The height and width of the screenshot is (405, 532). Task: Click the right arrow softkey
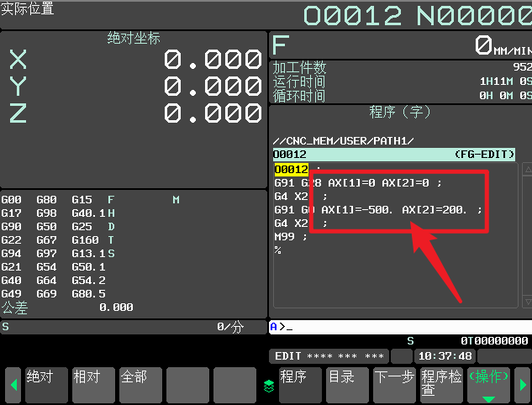[522, 386]
